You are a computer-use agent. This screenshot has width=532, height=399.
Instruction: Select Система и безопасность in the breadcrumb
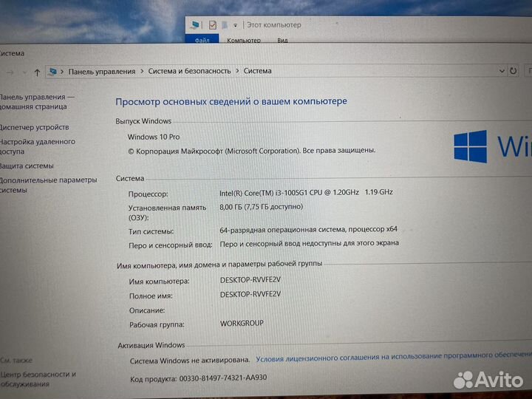pyautogui.click(x=189, y=71)
